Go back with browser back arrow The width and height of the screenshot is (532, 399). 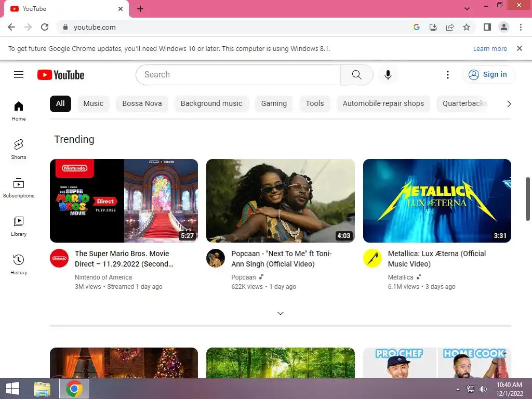coord(11,27)
